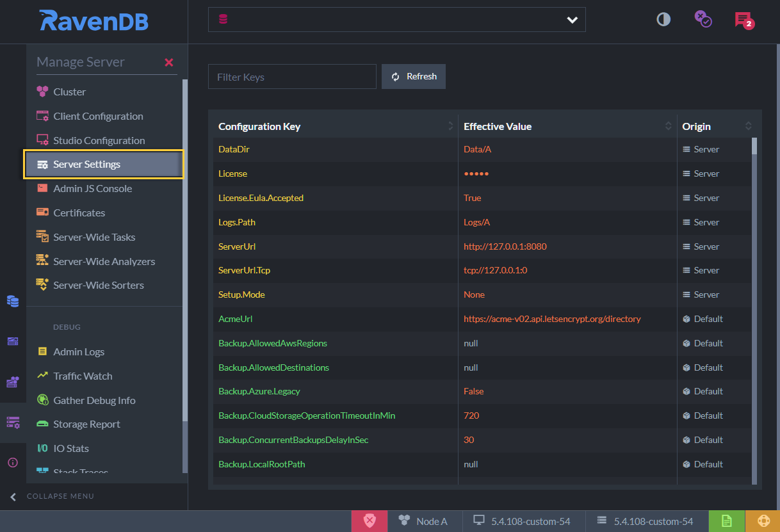Click the About info icon in the left rail
This screenshot has width=780, height=532.
(x=13, y=462)
